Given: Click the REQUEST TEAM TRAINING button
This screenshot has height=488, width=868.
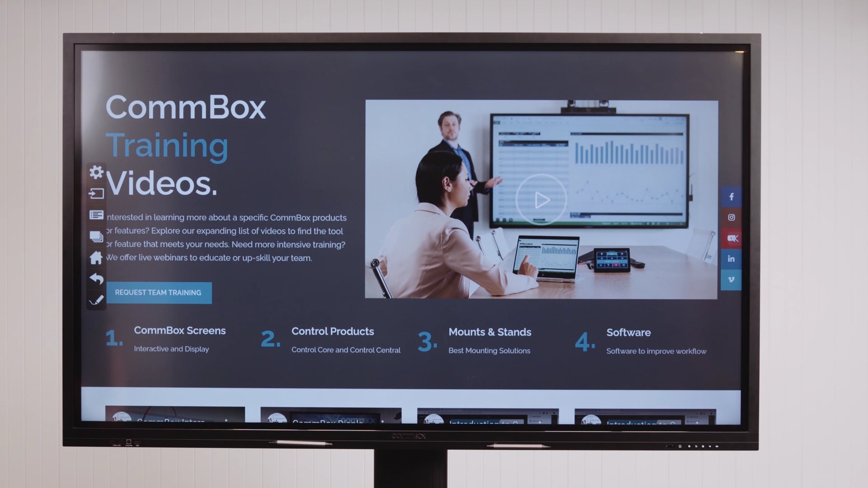Looking at the screenshot, I should tap(158, 292).
